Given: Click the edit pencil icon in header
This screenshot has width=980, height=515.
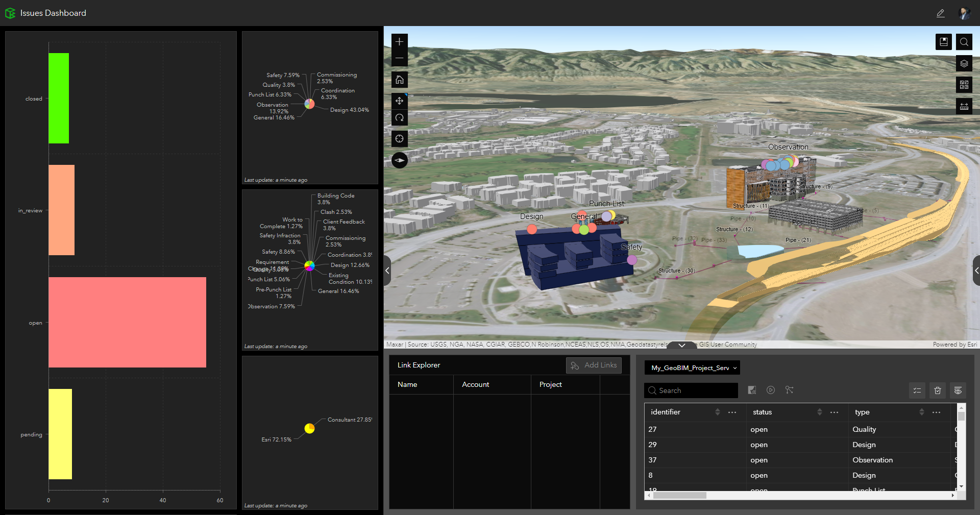Looking at the screenshot, I should [x=940, y=13].
